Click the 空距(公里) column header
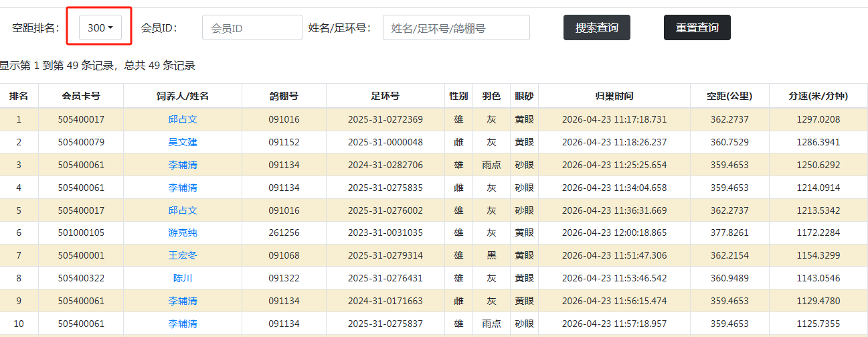 coord(729,96)
